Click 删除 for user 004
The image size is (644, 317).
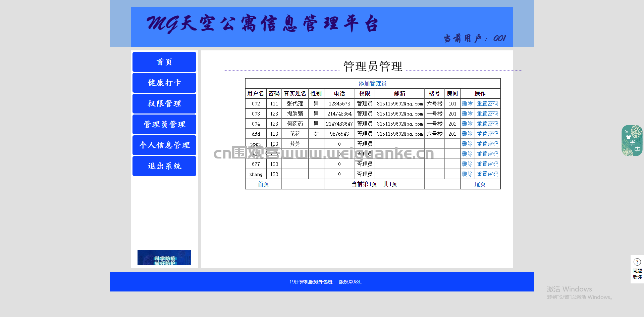[x=467, y=124]
